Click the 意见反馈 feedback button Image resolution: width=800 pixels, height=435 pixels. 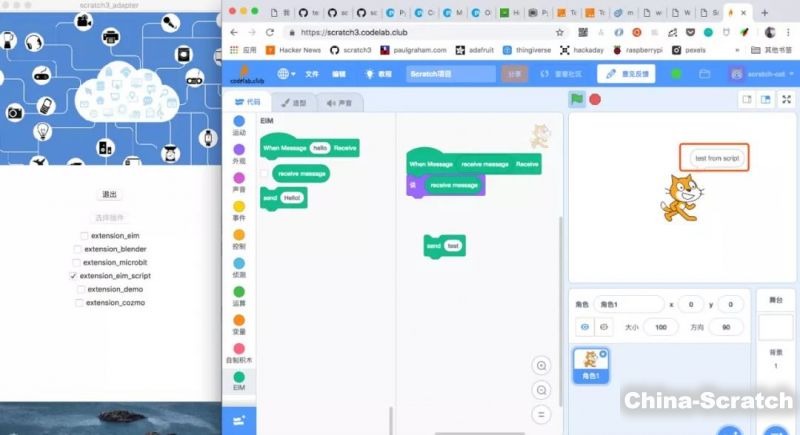tap(626, 74)
